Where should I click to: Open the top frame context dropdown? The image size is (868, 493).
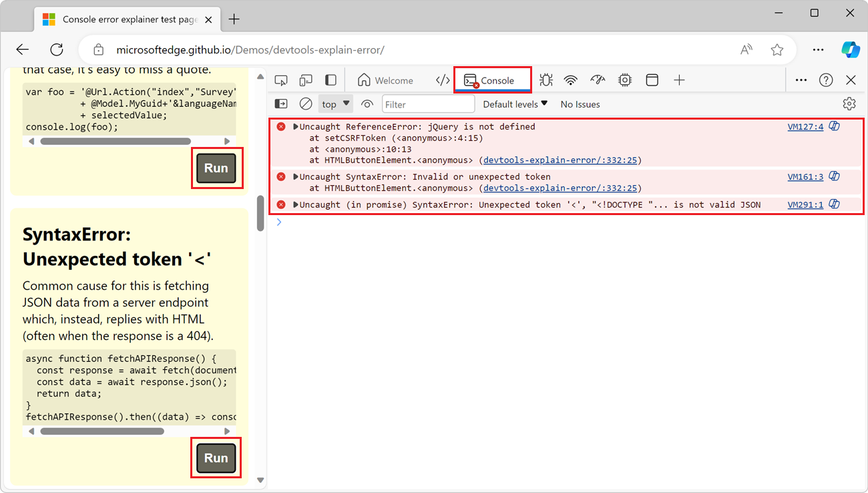point(334,104)
